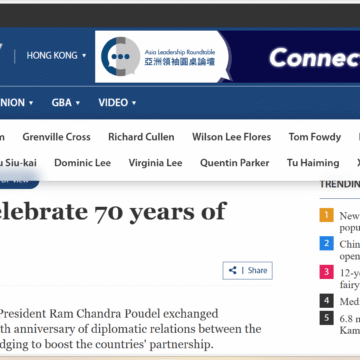Open Wilson Lee Flores columnist page
Viewport: 360px width, 360px height.
(231, 137)
